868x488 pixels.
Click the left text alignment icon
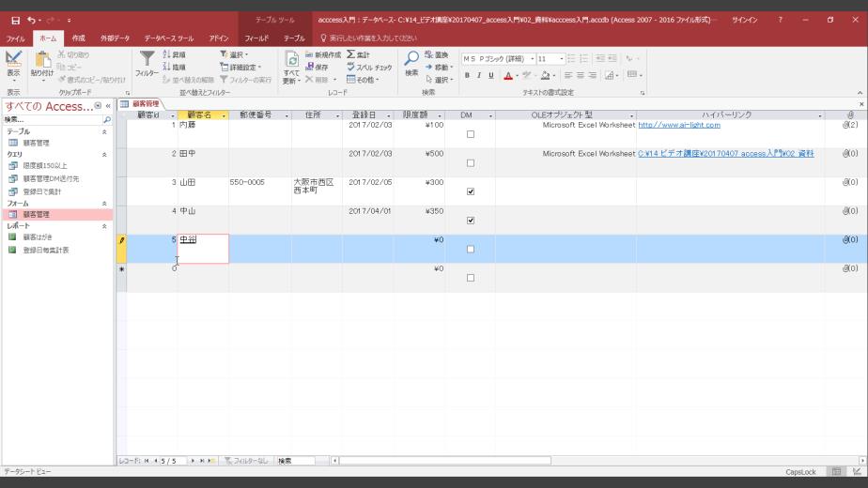point(568,75)
